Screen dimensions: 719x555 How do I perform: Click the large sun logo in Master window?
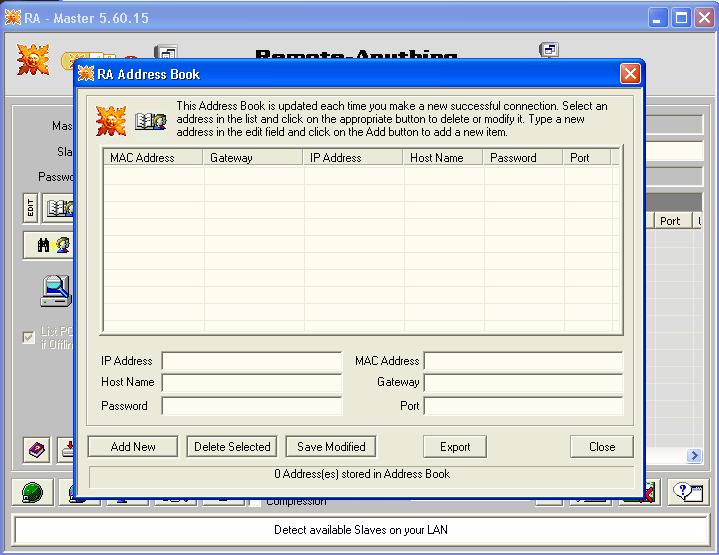point(33,59)
